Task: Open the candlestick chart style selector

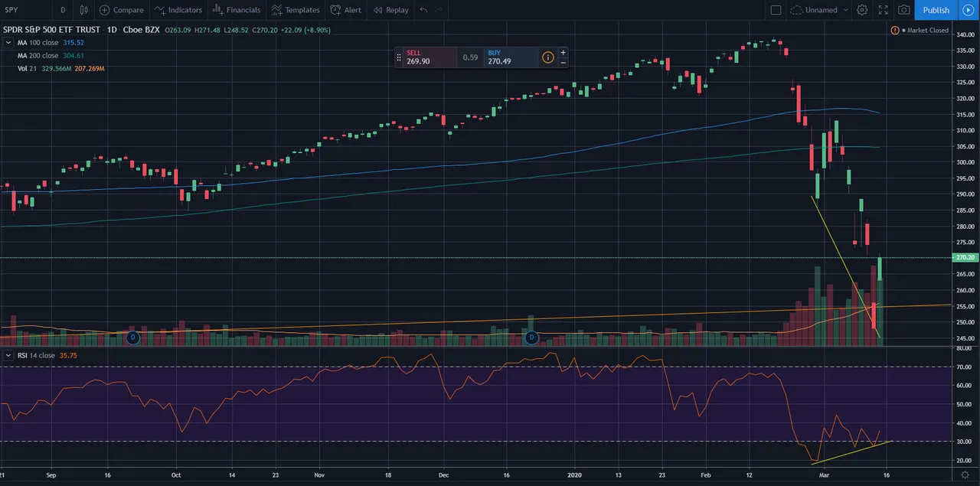Action: click(83, 10)
